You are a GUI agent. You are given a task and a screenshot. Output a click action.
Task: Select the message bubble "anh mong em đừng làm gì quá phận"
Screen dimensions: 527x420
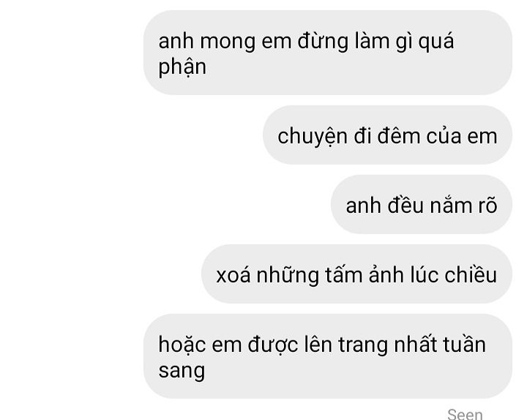click(328, 53)
